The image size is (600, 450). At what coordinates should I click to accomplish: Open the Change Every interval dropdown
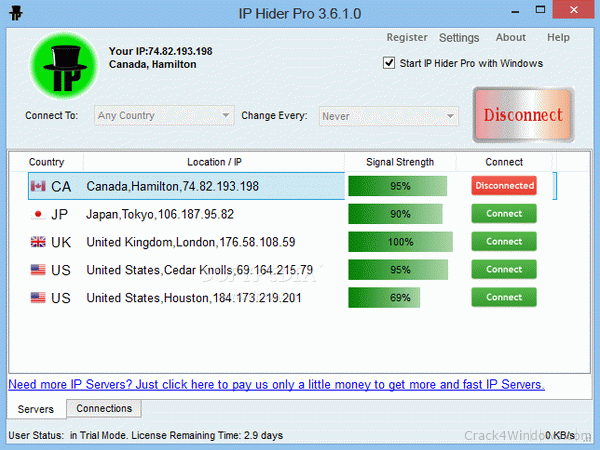click(389, 116)
